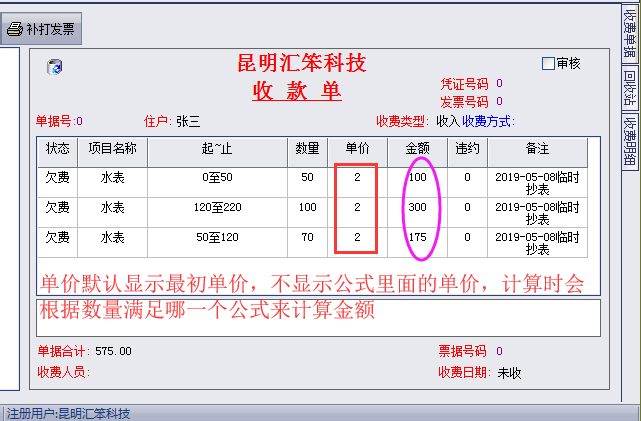Click the 票据号码 ticket number field
Image resolution: width=641 pixels, height=421 pixels.
point(470,352)
